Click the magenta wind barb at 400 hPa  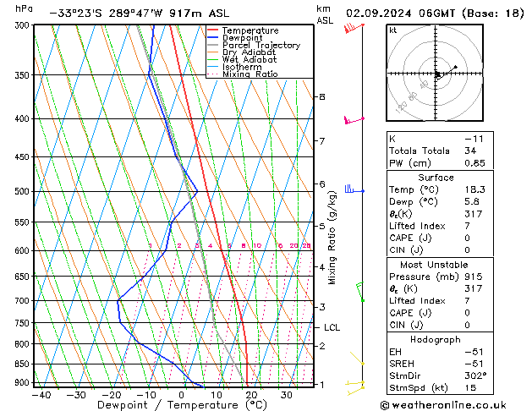[x=354, y=120]
